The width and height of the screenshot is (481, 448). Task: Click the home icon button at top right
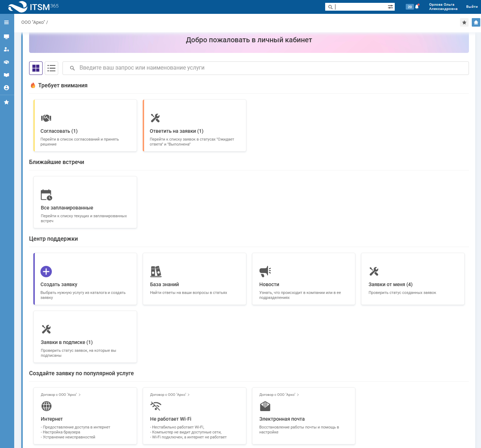tap(476, 22)
